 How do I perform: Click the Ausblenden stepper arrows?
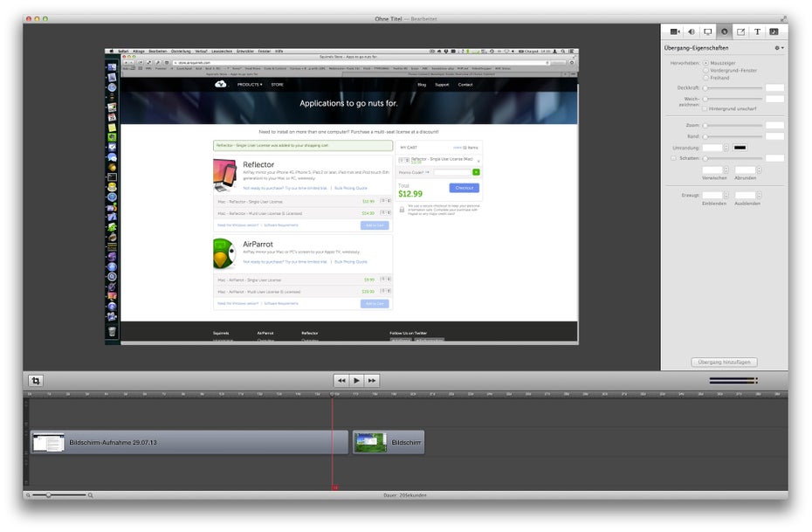click(760, 196)
